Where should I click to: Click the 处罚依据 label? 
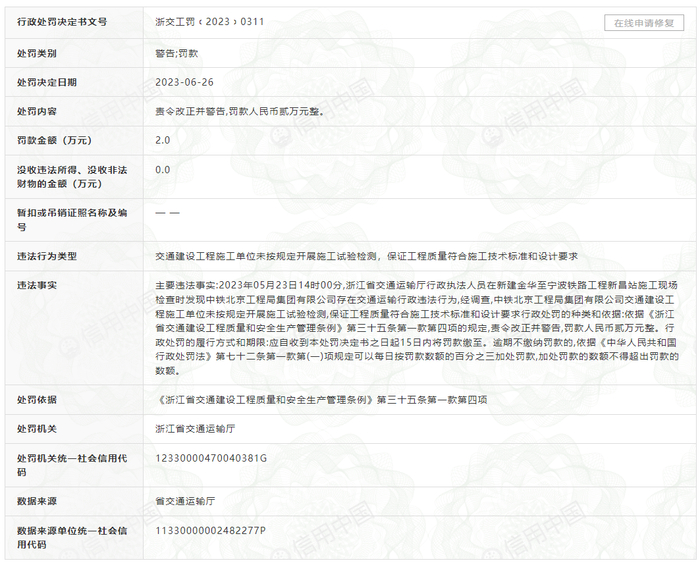37,400
